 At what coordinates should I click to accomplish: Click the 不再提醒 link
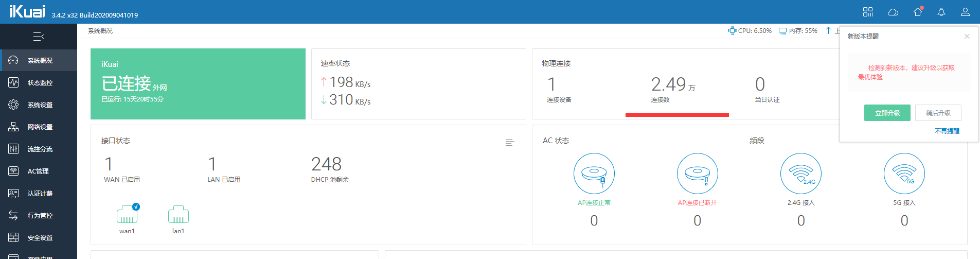pyautogui.click(x=947, y=131)
